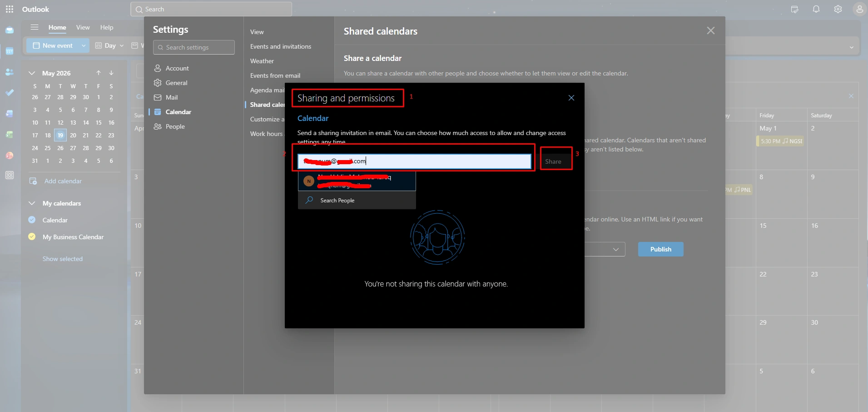Image resolution: width=868 pixels, height=412 pixels.
Task: Open the New event dropdown arrow
Action: pyautogui.click(x=84, y=45)
